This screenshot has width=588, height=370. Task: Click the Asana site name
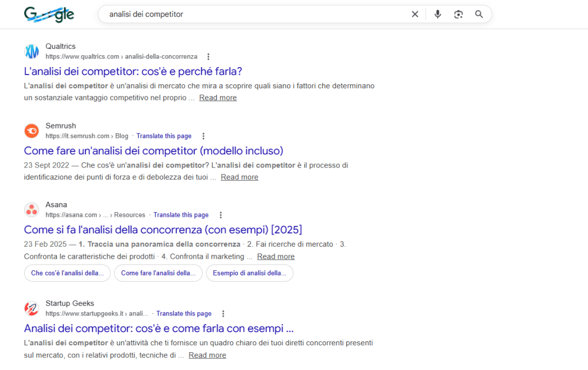coord(56,204)
